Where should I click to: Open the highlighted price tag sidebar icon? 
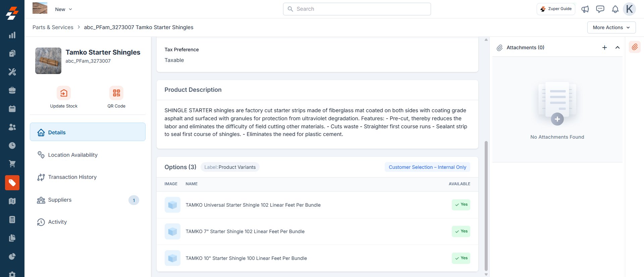tap(12, 183)
